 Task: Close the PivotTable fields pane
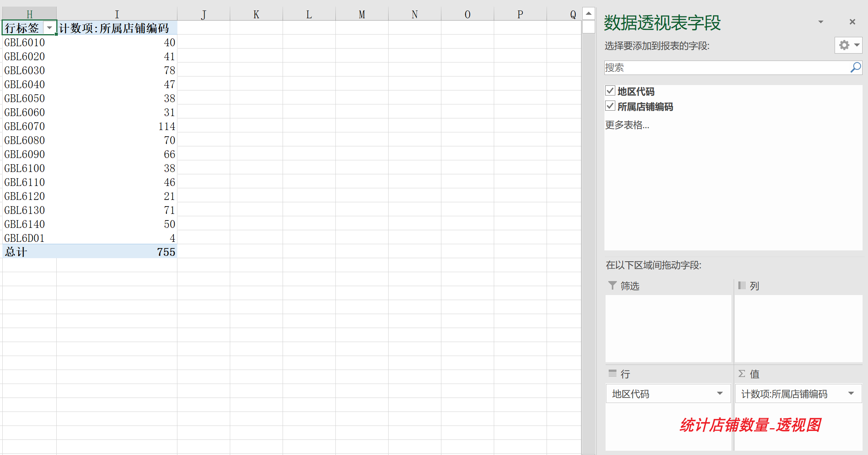point(852,22)
